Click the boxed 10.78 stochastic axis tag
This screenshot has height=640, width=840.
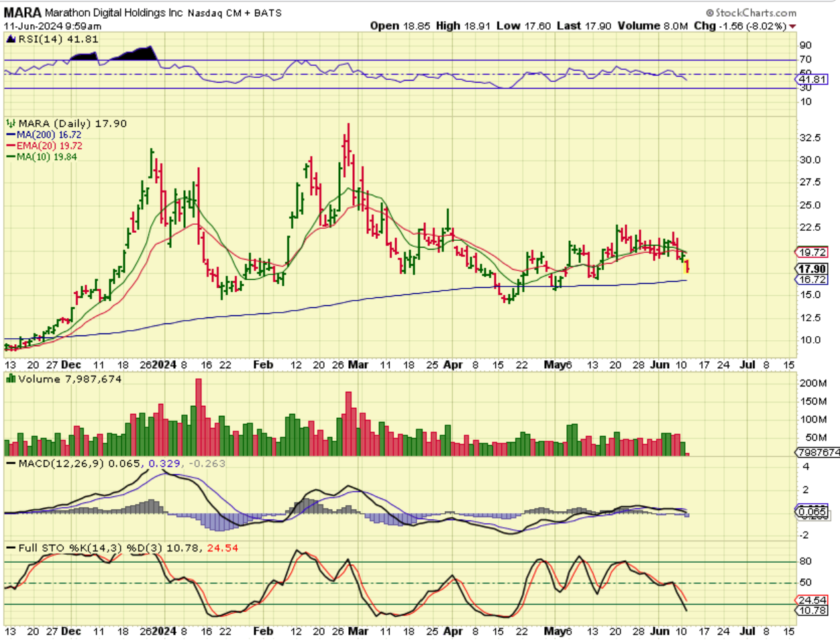tap(812, 610)
